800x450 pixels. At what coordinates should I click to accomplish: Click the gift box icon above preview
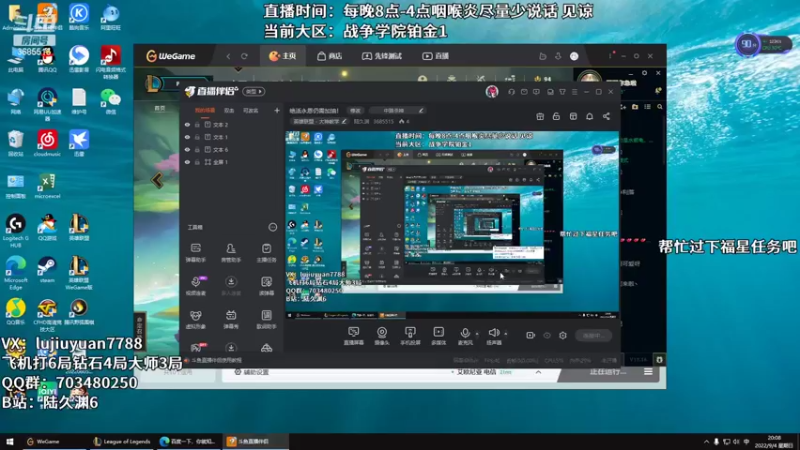(540, 116)
